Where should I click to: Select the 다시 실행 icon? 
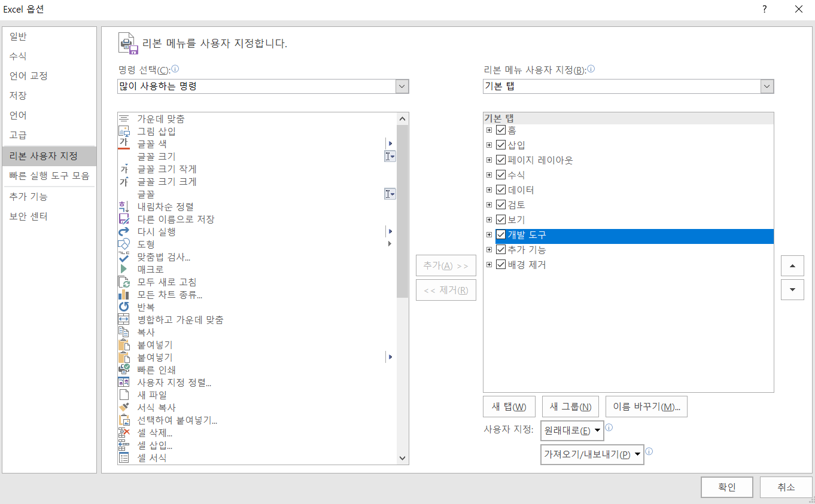tap(124, 232)
